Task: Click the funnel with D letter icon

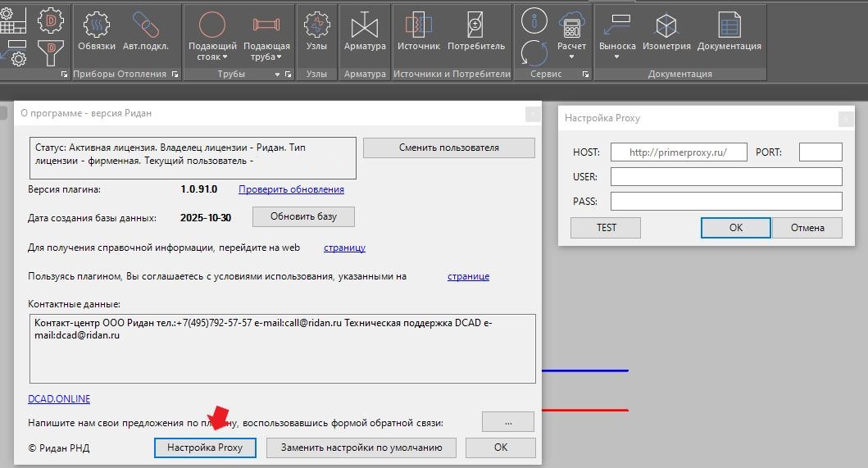Action: point(50,53)
